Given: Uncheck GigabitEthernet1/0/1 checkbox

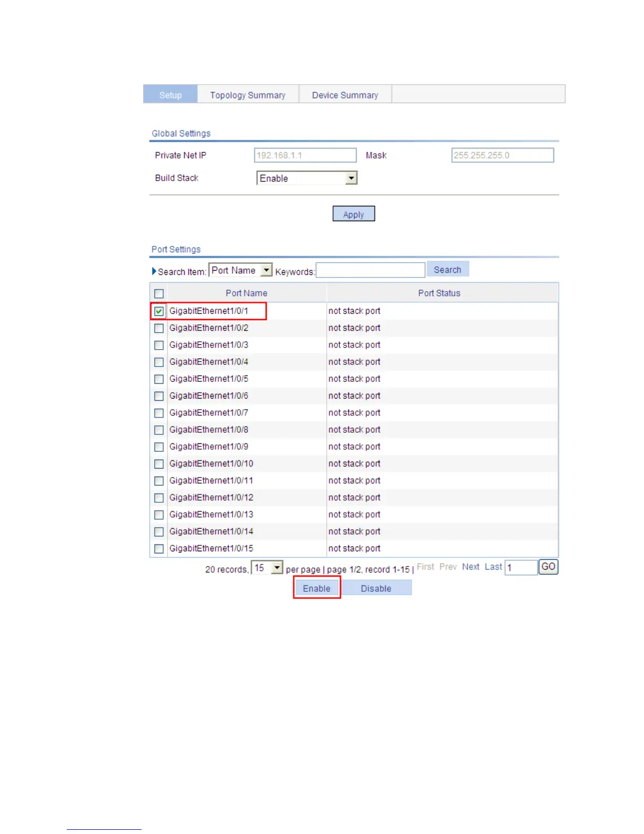Looking at the screenshot, I should coord(159,311).
